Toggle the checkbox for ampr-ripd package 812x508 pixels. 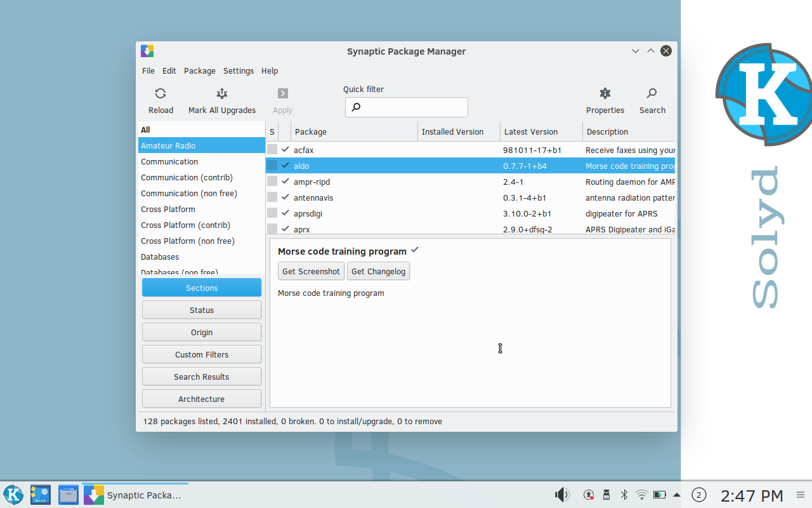tap(273, 182)
